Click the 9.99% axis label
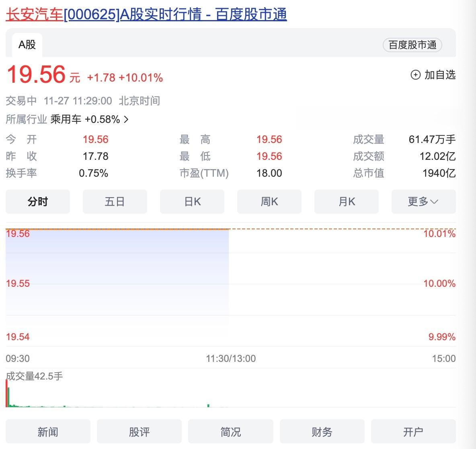 point(442,337)
